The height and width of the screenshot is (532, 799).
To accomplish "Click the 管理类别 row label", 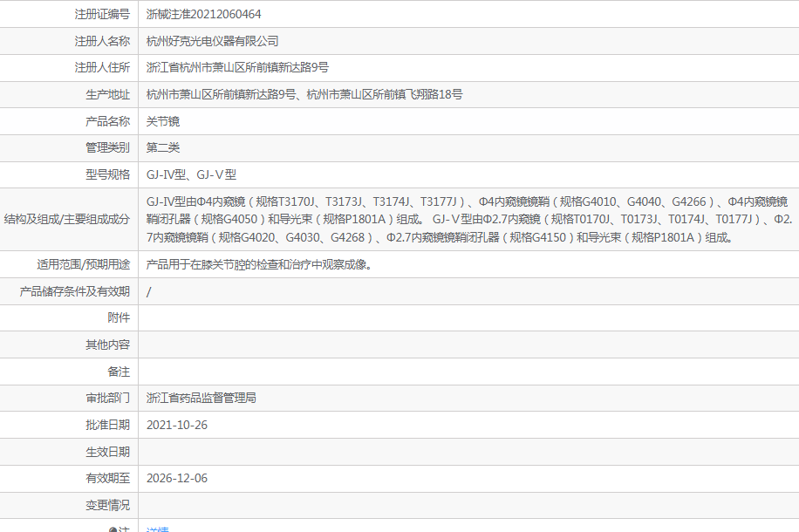I will tap(107, 147).
